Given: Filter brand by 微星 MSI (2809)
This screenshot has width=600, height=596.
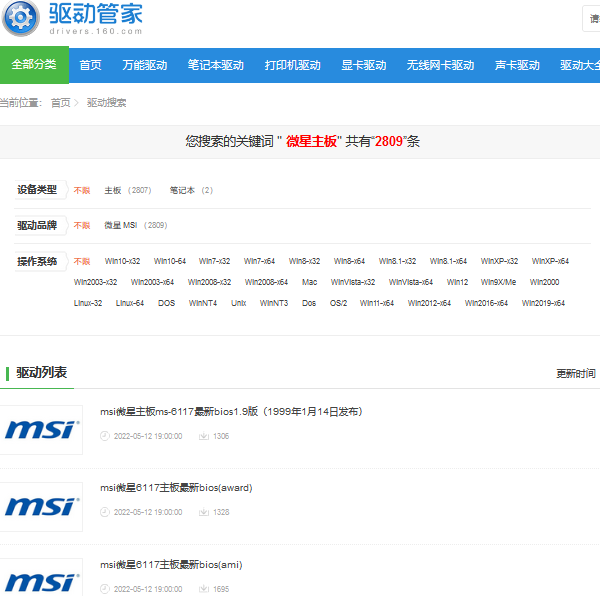Looking at the screenshot, I should click(x=136, y=225).
